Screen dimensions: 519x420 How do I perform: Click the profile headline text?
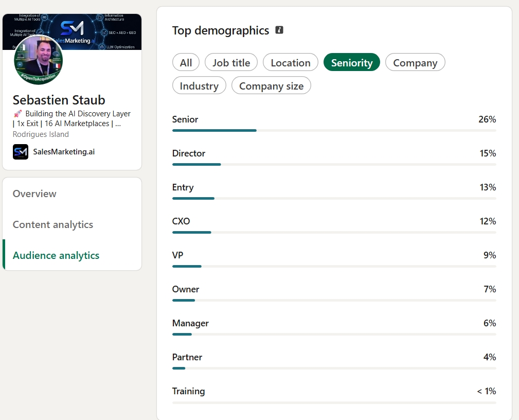71,118
